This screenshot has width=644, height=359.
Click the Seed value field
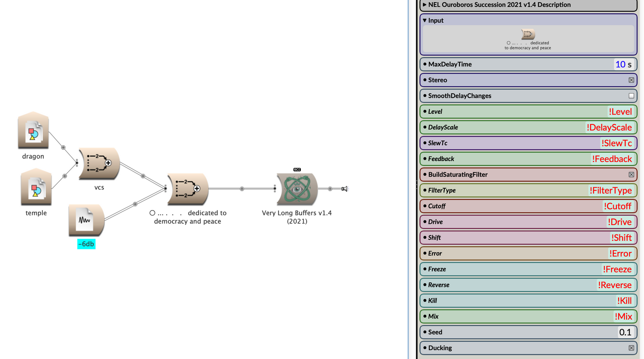coord(625,332)
